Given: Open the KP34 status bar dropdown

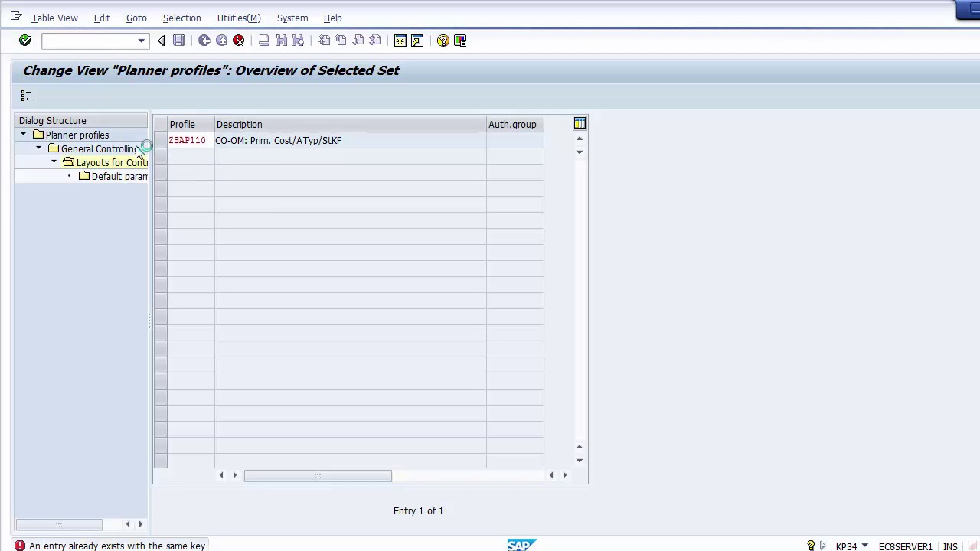Looking at the screenshot, I should point(864,546).
